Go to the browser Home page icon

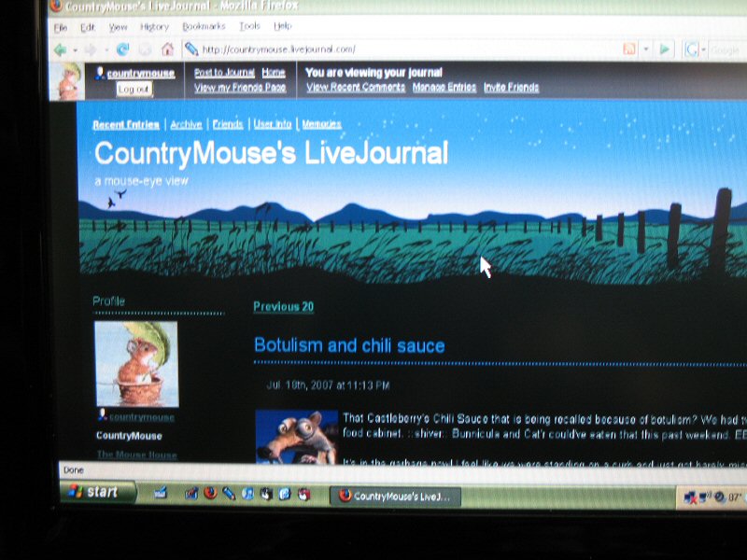click(x=167, y=49)
